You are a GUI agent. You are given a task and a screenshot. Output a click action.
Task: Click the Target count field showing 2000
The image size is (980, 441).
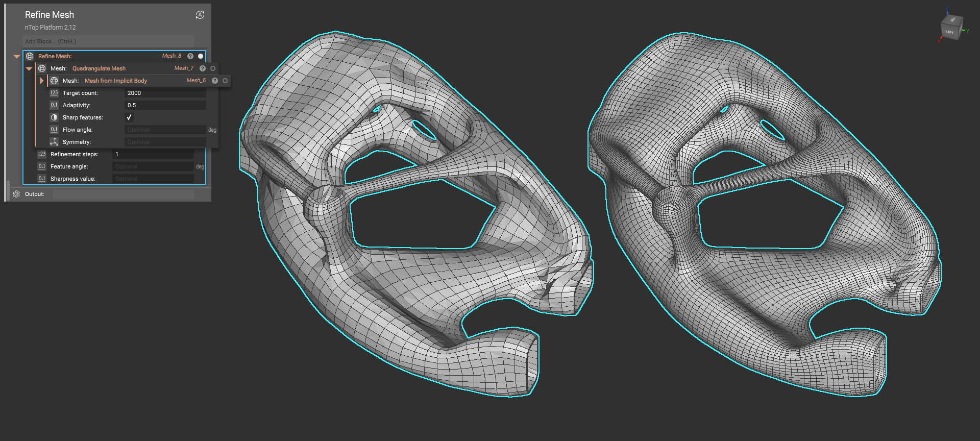165,93
